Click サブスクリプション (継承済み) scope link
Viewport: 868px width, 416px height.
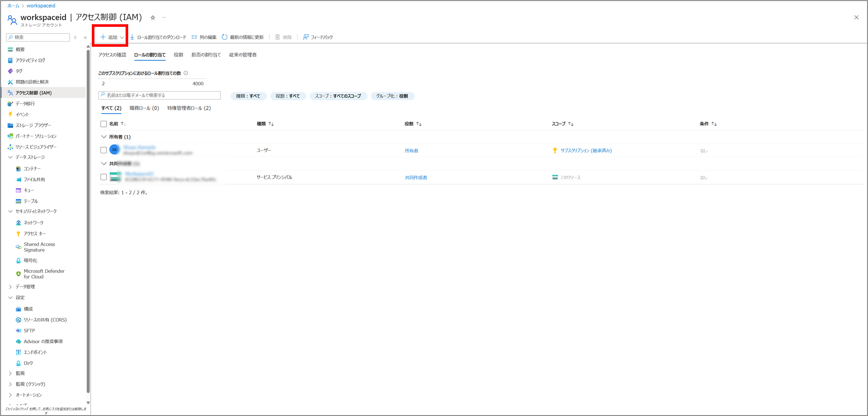(586, 151)
